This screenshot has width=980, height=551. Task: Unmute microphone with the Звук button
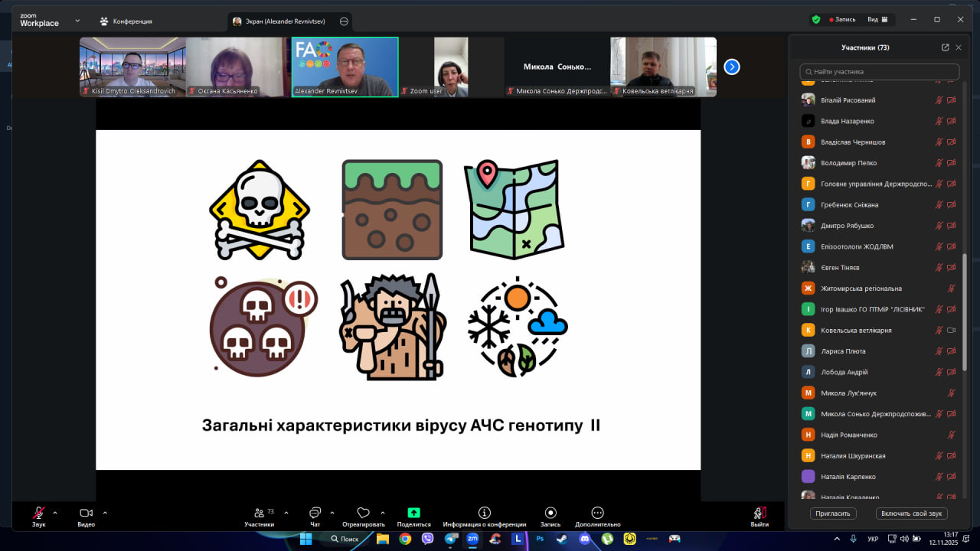[x=38, y=513]
